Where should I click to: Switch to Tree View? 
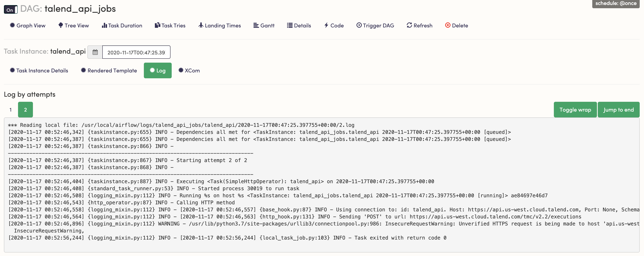coord(73,25)
